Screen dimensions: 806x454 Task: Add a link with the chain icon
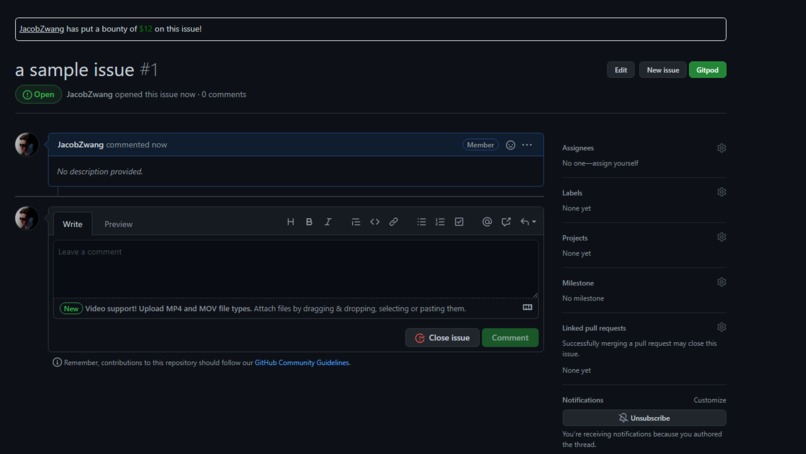tap(393, 222)
